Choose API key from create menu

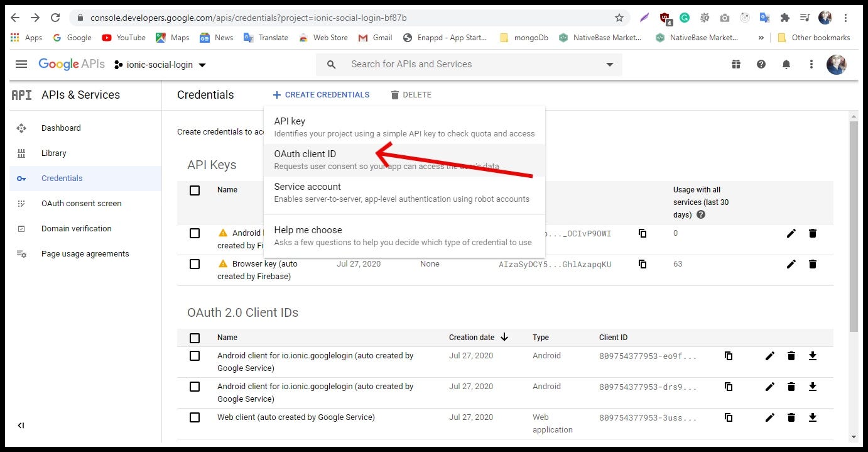[404, 126]
